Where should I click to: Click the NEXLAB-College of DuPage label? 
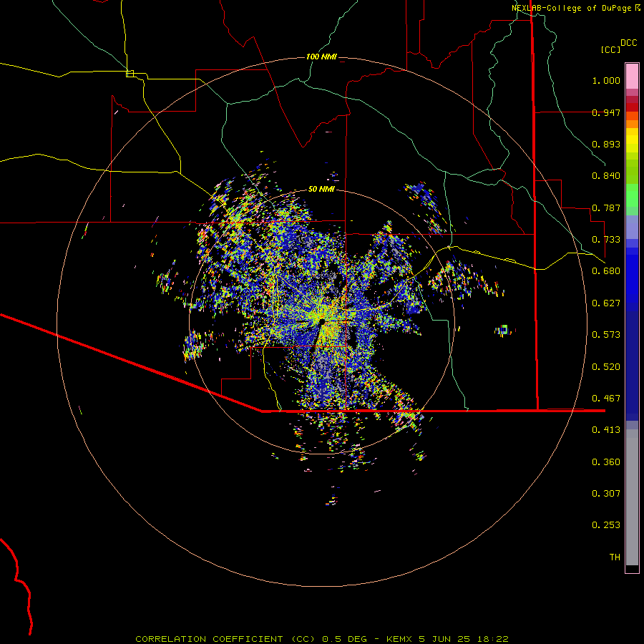click(571, 8)
